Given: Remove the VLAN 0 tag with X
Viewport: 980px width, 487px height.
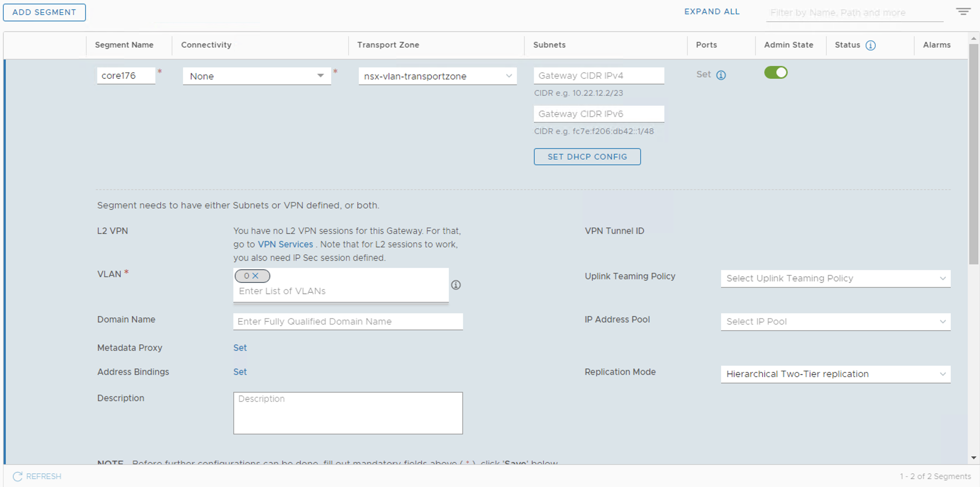Looking at the screenshot, I should tap(256, 276).
